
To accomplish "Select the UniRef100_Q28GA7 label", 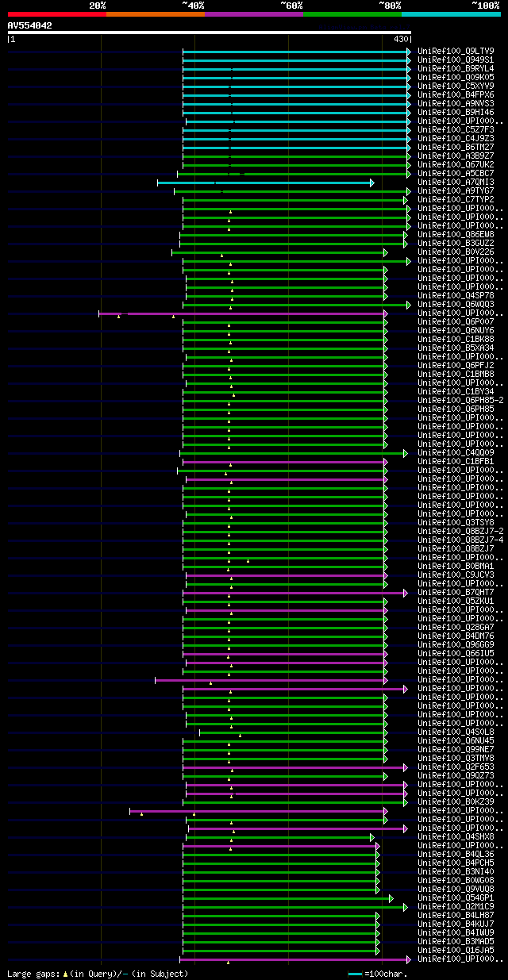I will (x=456, y=627).
